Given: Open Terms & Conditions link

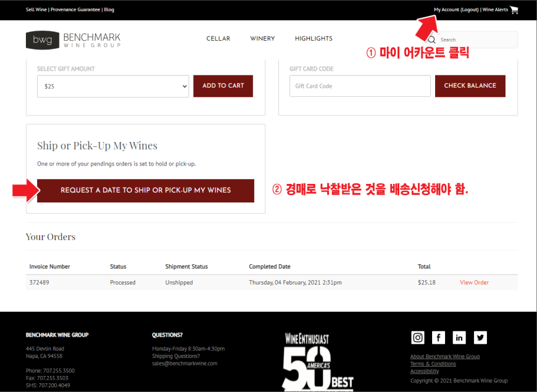Looking at the screenshot, I should tap(433, 364).
